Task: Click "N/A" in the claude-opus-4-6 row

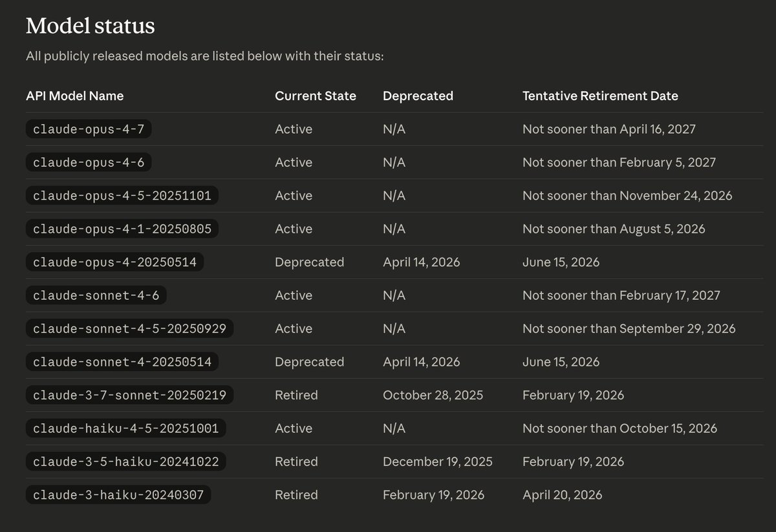Action: coord(394,162)
